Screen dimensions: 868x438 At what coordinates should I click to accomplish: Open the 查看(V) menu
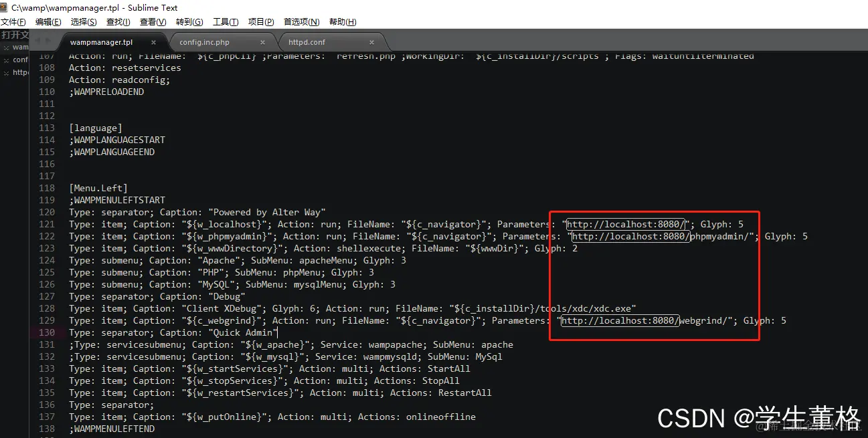(x=153, y=22)
